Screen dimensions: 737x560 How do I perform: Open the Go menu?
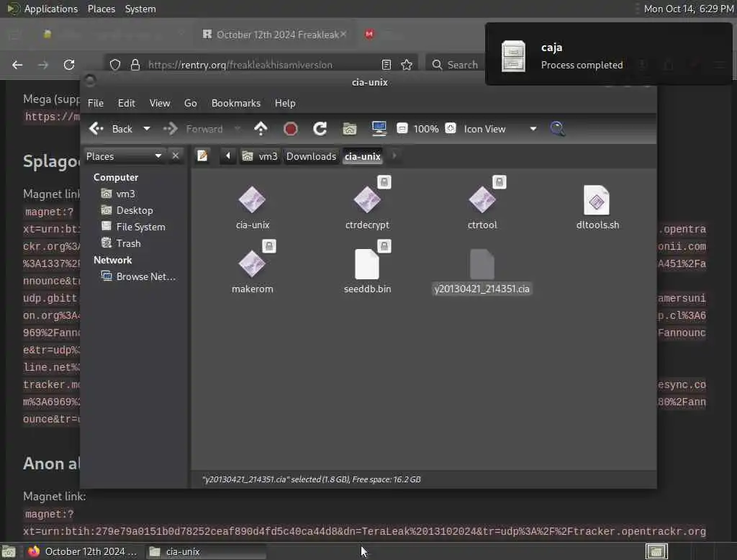point(190,103)
